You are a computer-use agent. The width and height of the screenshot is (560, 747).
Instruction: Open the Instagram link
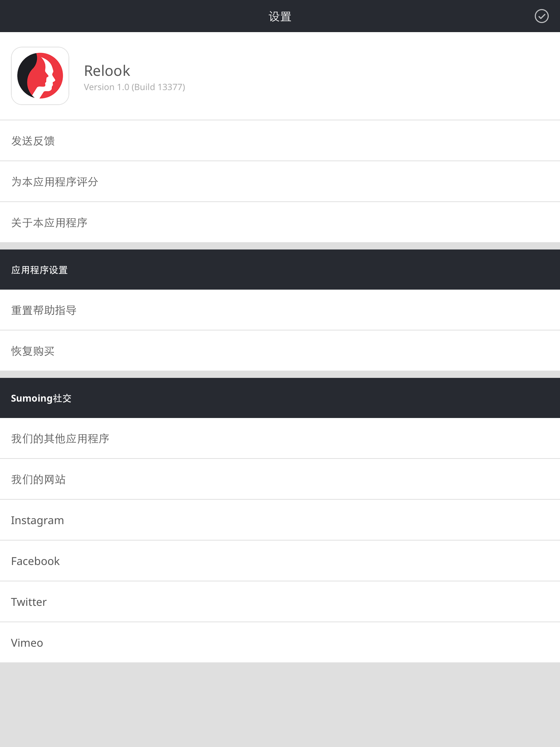point(280,520)
